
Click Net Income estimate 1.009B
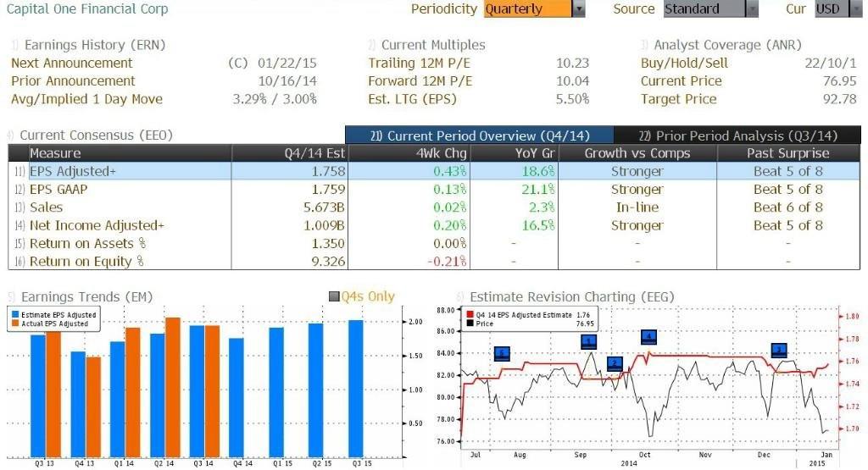point(325,225)
